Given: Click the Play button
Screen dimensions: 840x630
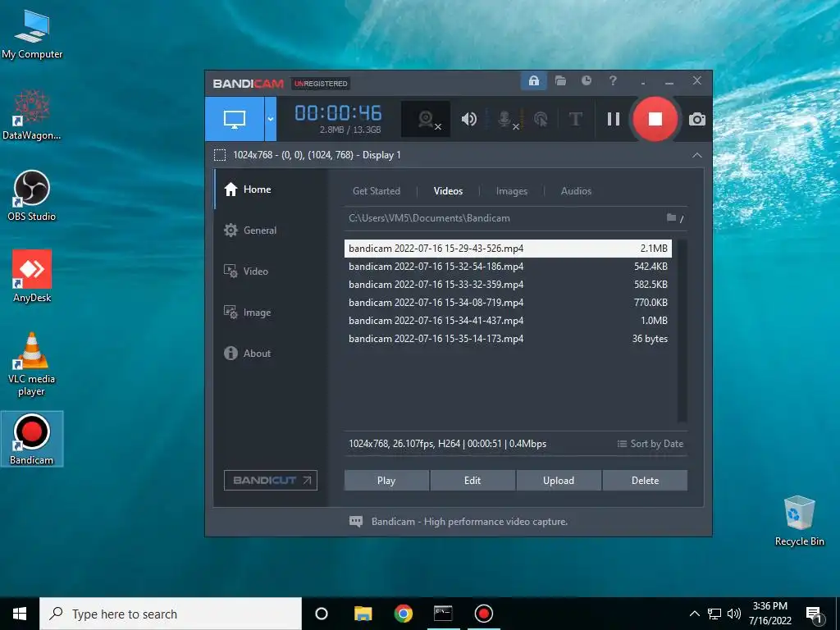Looking at the screenshot, I should coord(386,481).
